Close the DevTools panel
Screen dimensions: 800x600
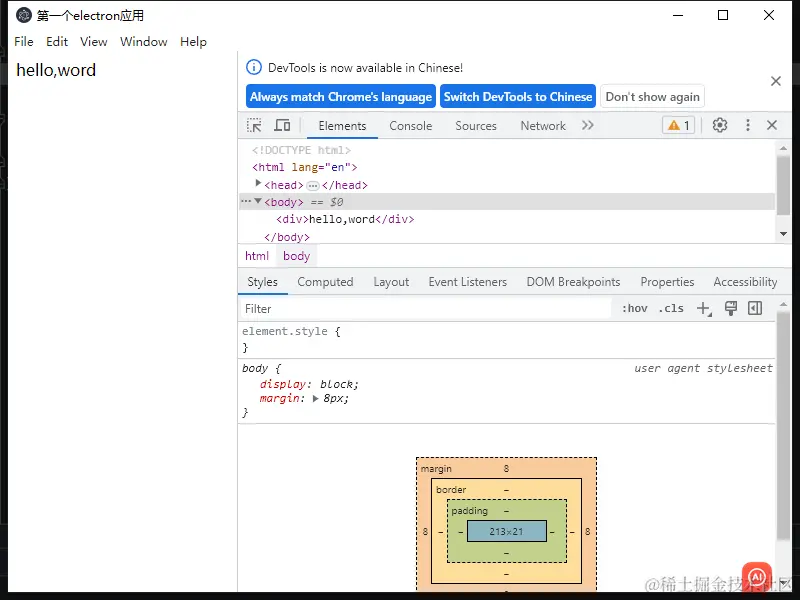[772, 125]
